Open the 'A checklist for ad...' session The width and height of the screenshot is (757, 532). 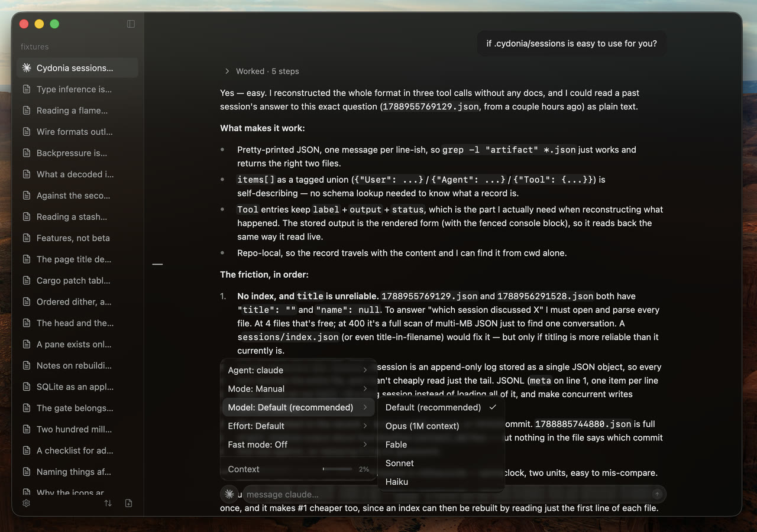pos(77,451)
